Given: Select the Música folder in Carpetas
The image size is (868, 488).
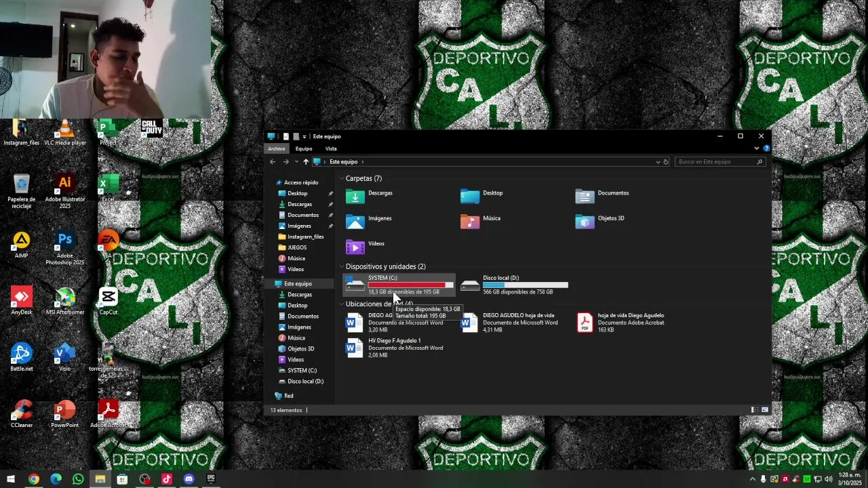Looking at the screenshot, I should (481, 222).
